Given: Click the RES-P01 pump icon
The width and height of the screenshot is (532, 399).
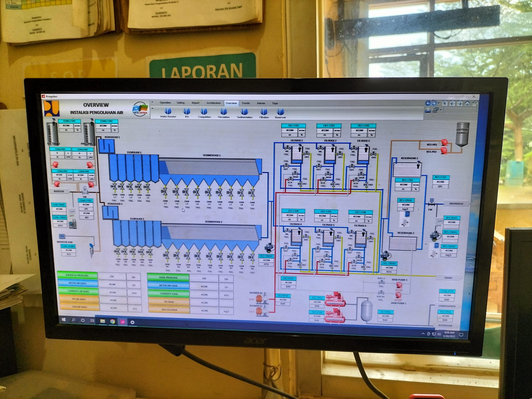Looking at the screenshot, I should coord(444,143).
